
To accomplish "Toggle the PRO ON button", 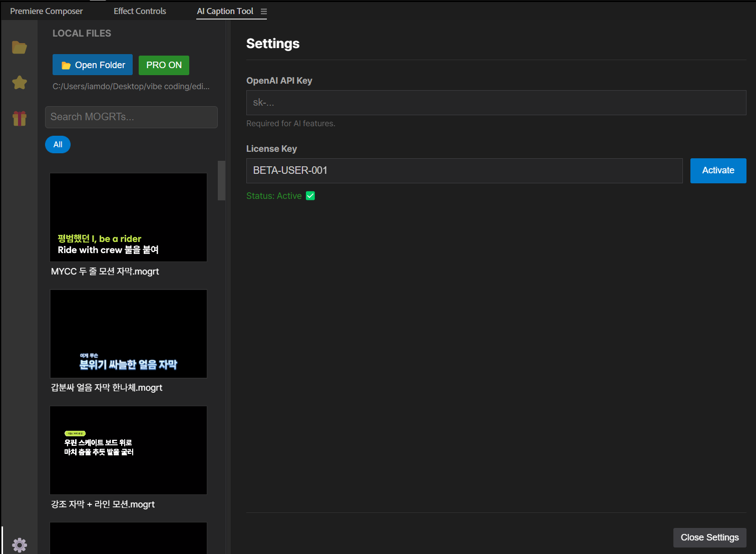I will (x=164, y=65).
